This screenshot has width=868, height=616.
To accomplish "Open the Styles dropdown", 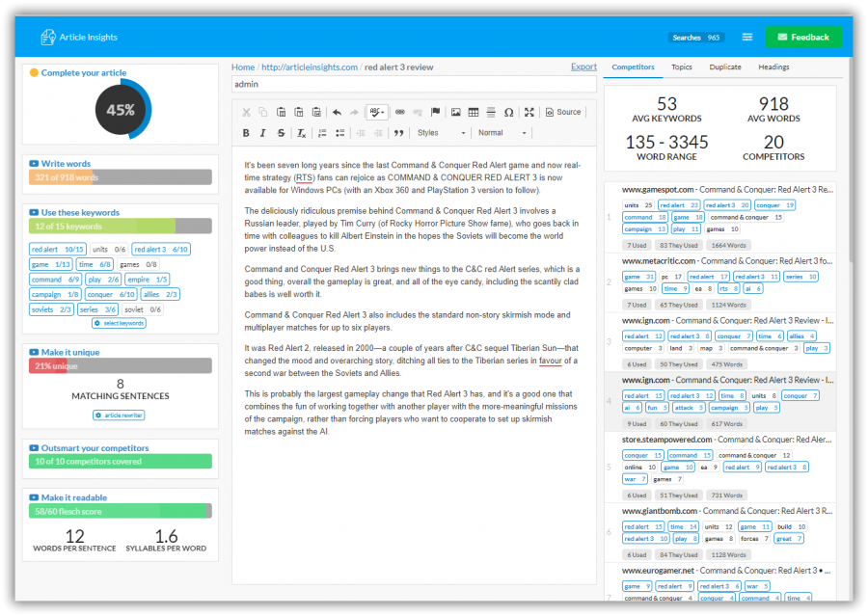I will pos(441,133).
